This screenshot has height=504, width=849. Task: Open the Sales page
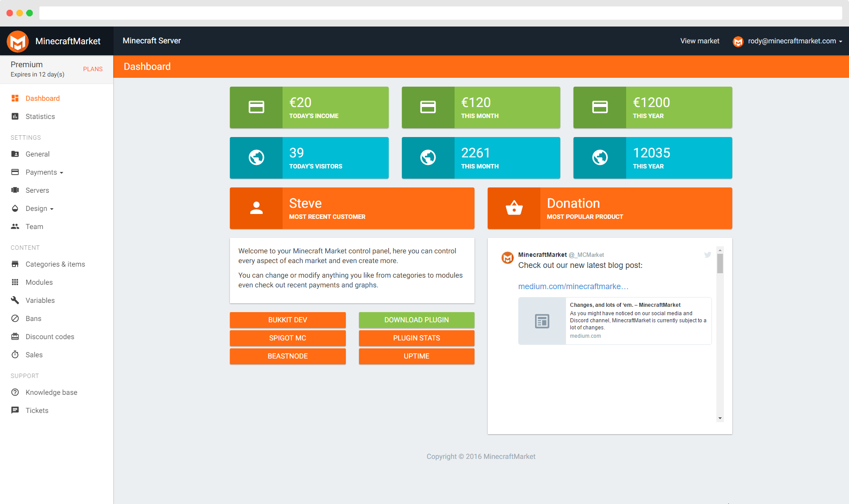coord(34,355)
